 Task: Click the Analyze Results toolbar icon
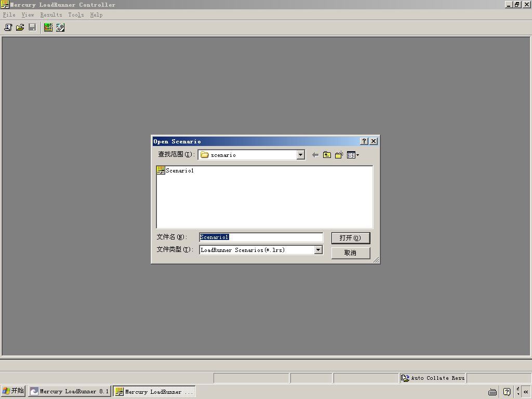pos(60,28)
